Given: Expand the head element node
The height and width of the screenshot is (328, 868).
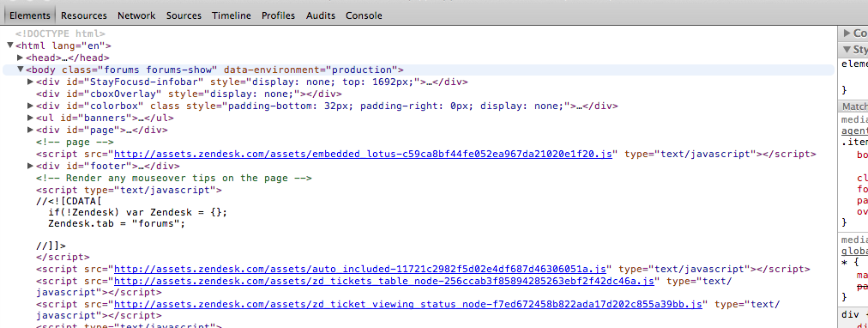Looking at the screenshot, I should point(21,58).
